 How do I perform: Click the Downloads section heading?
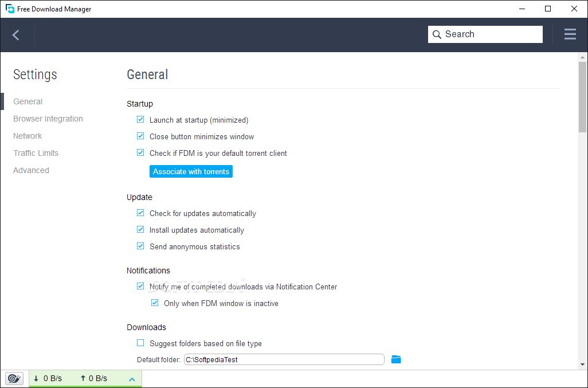tap(146, 327)
